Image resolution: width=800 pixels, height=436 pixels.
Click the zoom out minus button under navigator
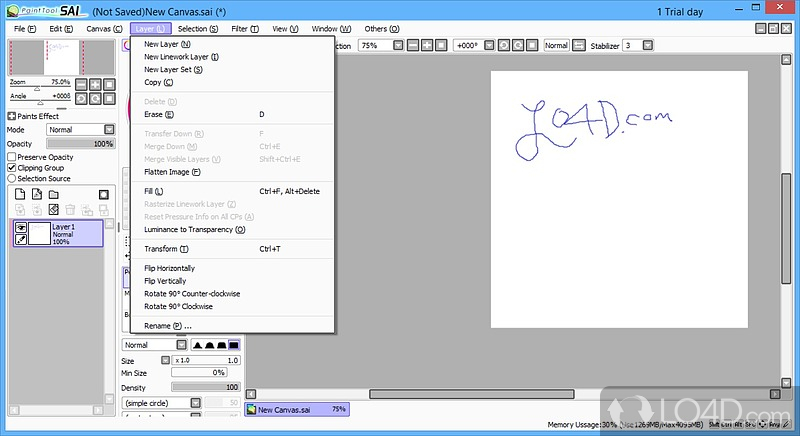(x=81, y=84)
